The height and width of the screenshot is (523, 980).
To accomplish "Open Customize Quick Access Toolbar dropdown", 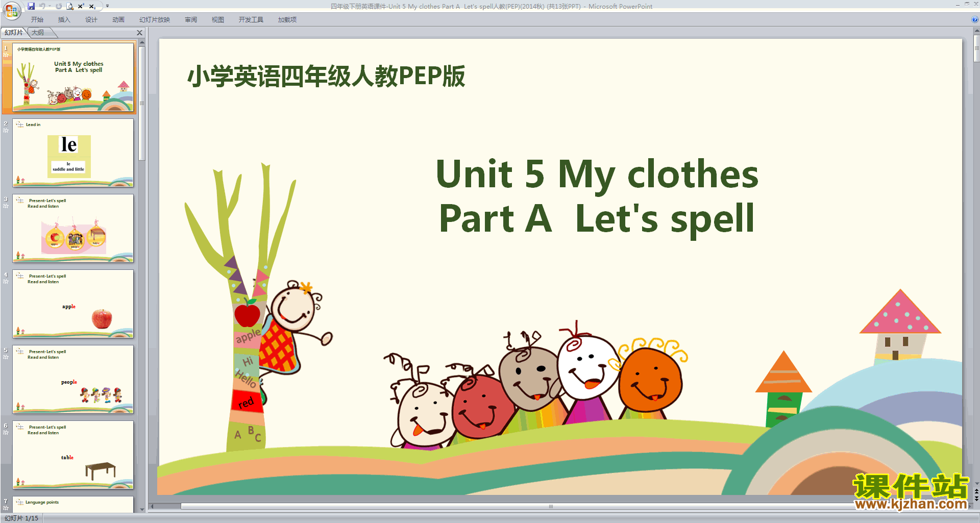I will (107, 6).
